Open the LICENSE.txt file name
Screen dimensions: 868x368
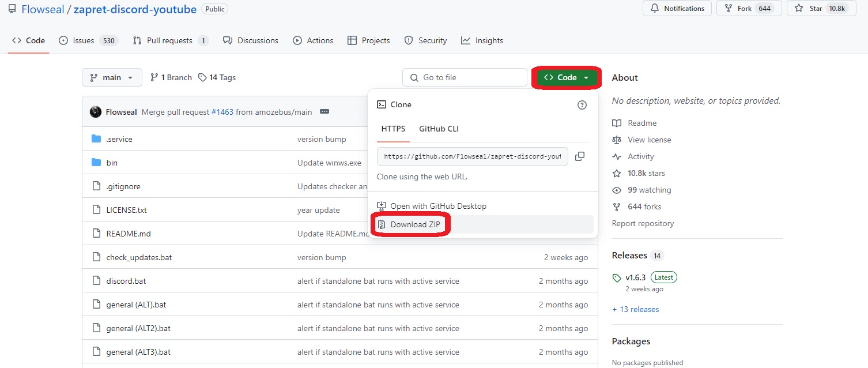(127, 210)
